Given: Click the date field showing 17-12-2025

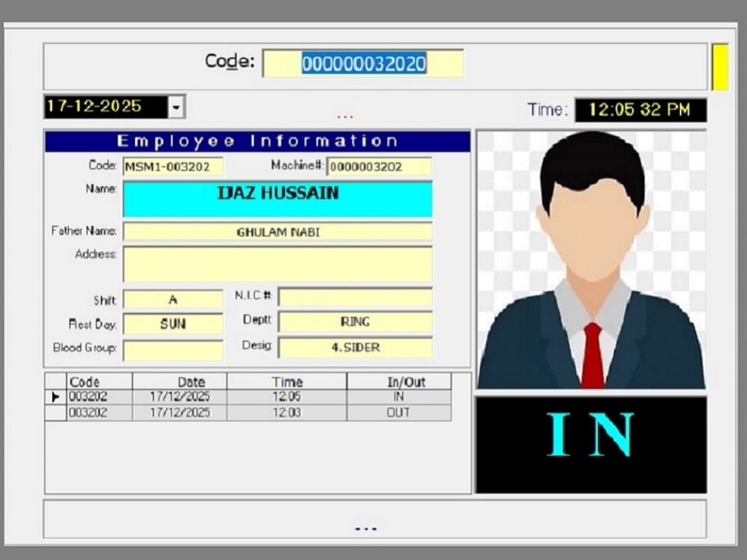Looking at the screenshot, I should coord(106,107).
